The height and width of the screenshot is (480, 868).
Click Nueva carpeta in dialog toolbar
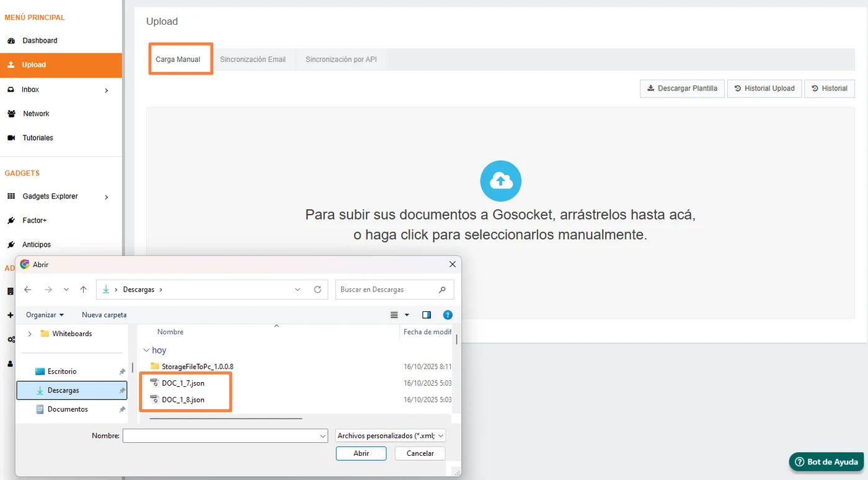[x=104, y=315]
